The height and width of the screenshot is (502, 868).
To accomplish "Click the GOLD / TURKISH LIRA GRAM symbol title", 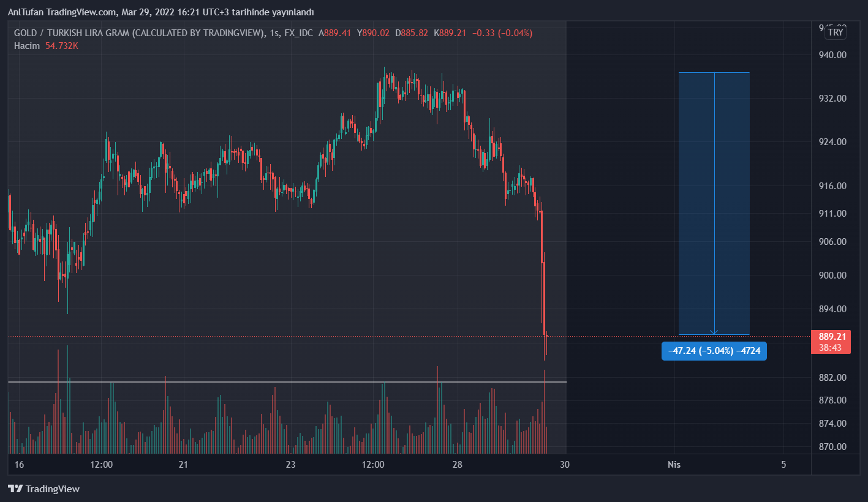I will point(139,33).
